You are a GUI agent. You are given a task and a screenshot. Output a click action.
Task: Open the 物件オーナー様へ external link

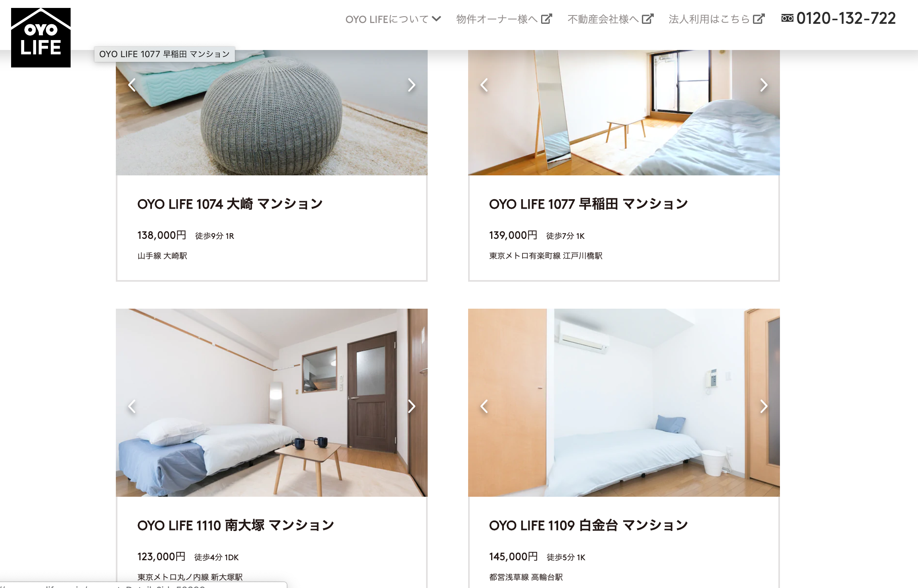[x=504, y=19]
